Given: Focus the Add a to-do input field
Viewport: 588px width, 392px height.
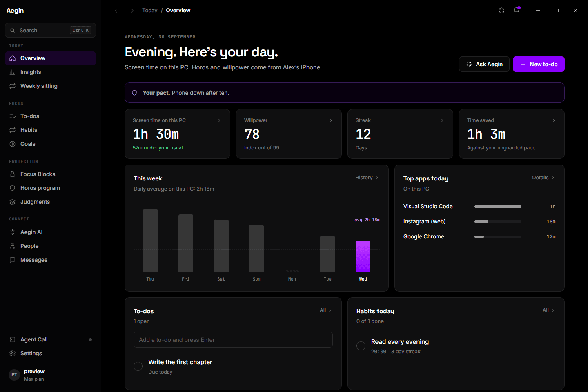Looking at the screenshot, I should click(233, 340).
